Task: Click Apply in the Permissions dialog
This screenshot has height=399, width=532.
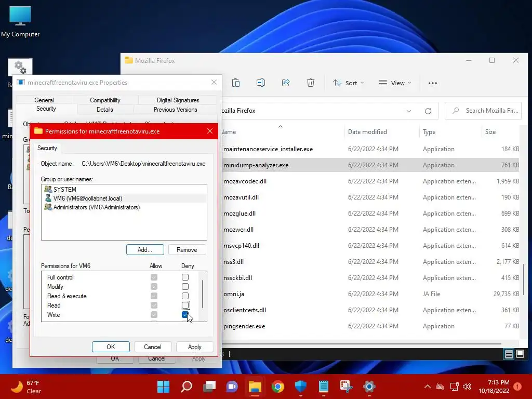Action: pyautogui.click(x=195, y=347)
